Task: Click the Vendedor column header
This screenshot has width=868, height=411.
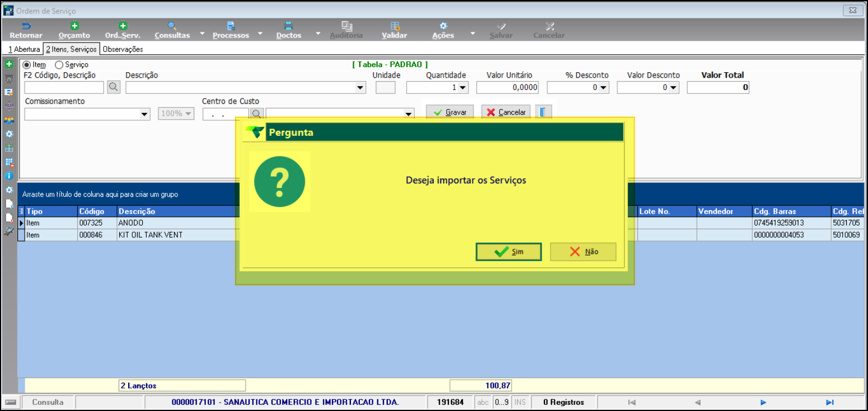Action: pyautogui.click(x=724, y=211)
